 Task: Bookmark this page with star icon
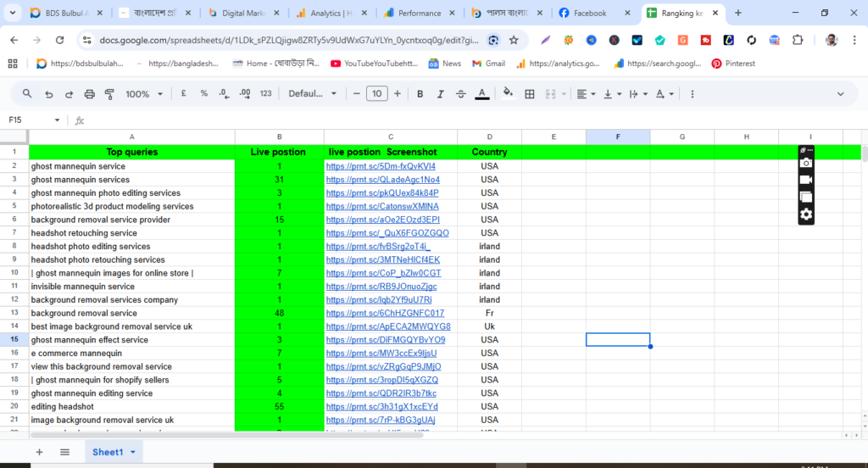514,40
